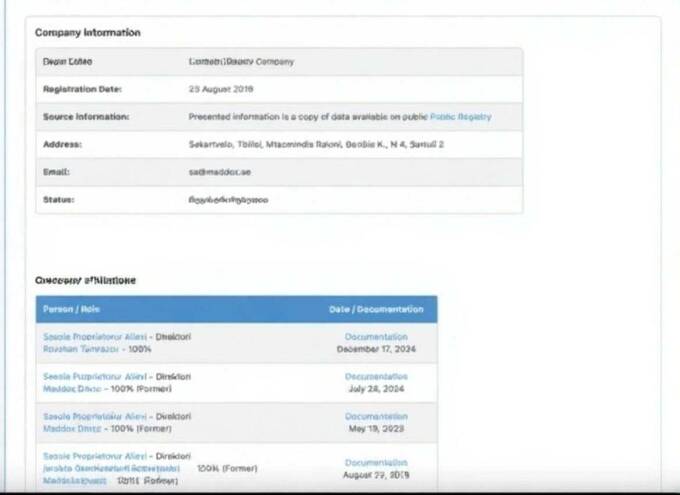Click the second-line person link in August 2019 row
The image size is (680, 495).
point(111,469)
